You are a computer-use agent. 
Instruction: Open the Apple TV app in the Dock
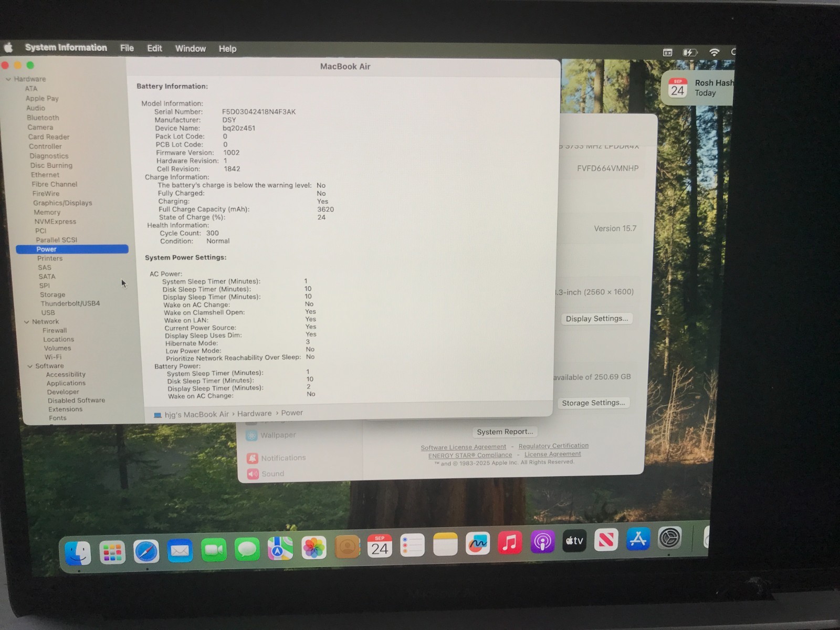click(574, 540)
